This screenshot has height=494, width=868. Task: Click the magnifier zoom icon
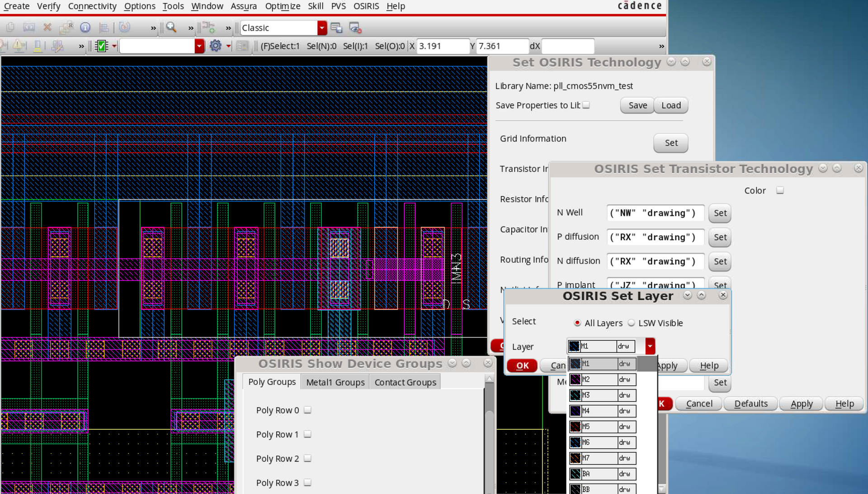coord(171,28)
